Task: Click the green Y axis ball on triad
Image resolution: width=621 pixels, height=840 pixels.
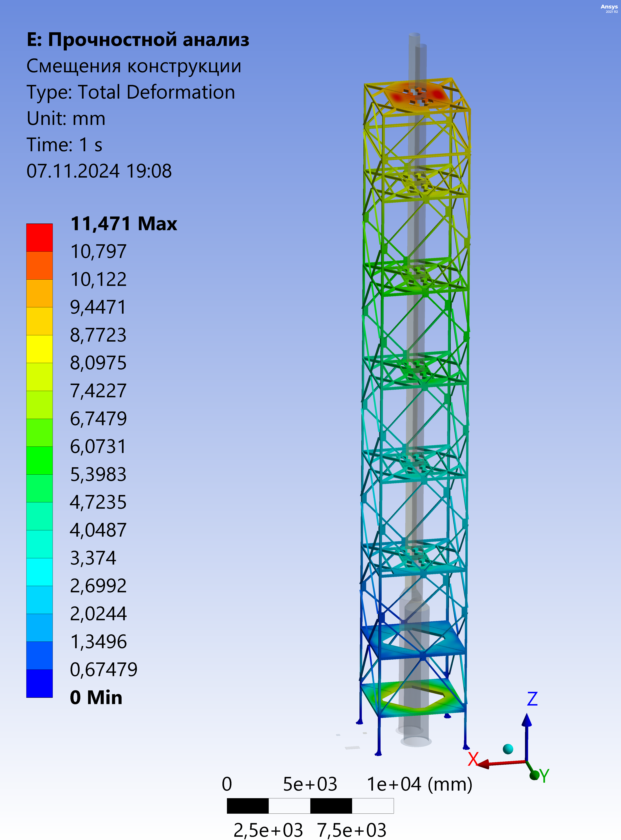Action: (534, 775)
